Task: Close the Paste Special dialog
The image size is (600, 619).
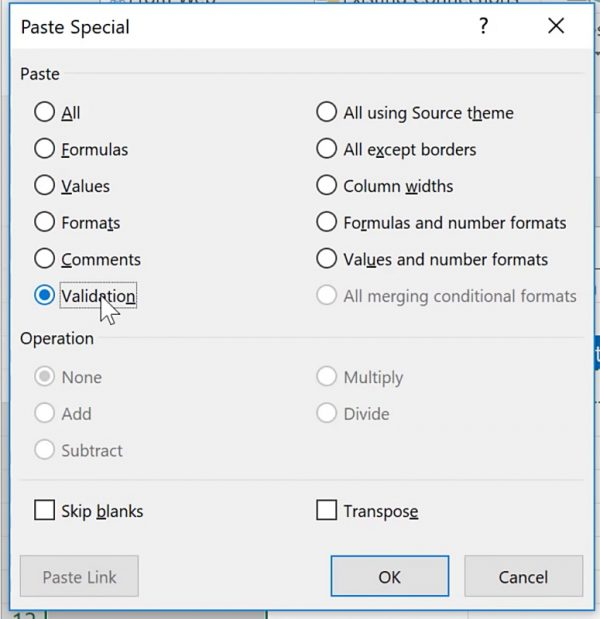Action: click(x=556, y=27)
